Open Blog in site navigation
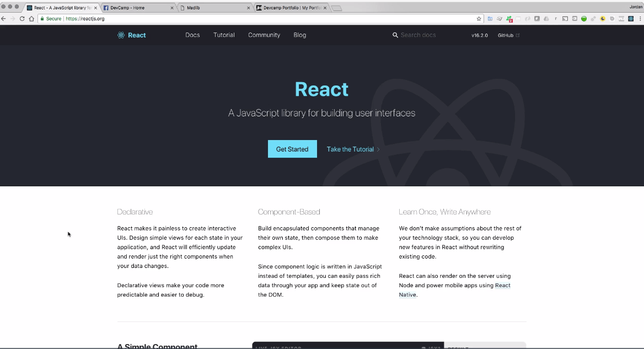Viewport: 644px width, 349px height. click(300, 35)
